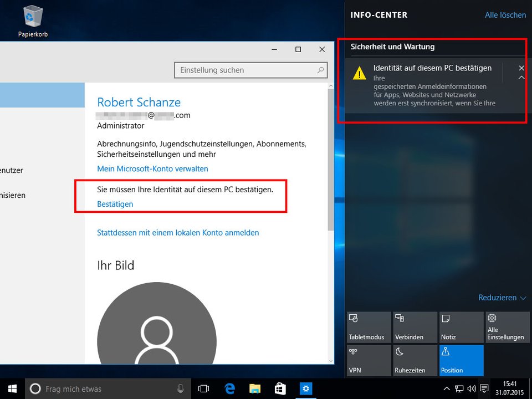This screenshot has width=532, height=399.
Task: Show hidden tray icons with the chevron
Action: tap(446, 388)
